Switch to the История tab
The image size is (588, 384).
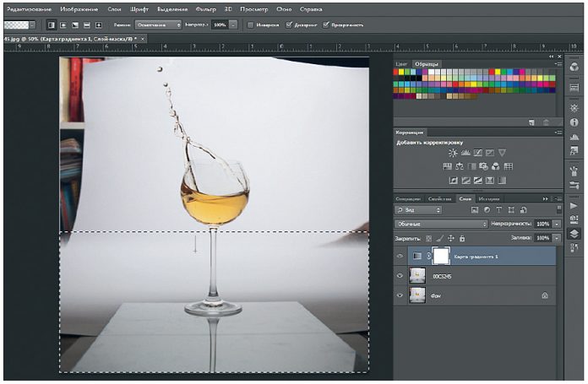[x=489, y=198]
